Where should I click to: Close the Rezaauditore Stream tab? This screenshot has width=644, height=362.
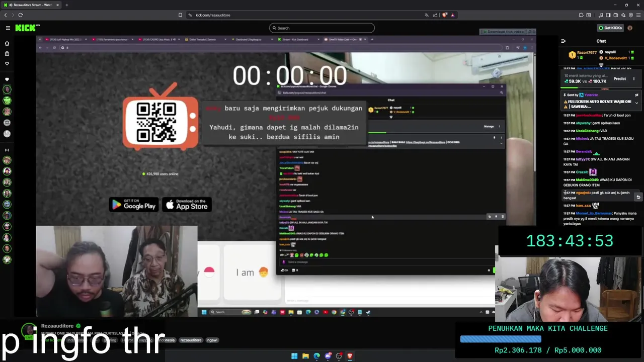57,5
